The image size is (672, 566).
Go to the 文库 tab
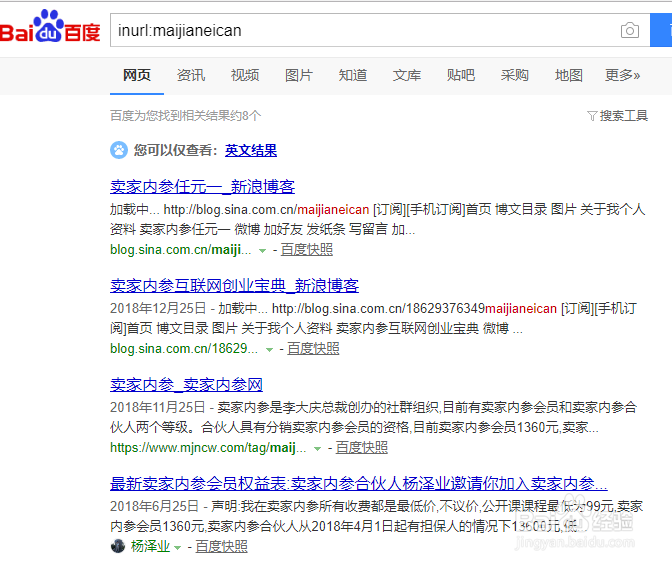click(x=407, y=75)
